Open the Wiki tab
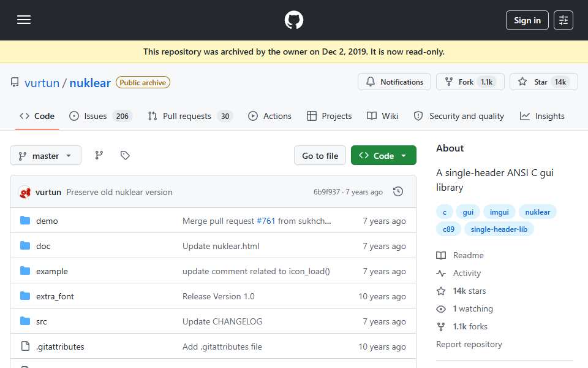 [x=382, y=116]
